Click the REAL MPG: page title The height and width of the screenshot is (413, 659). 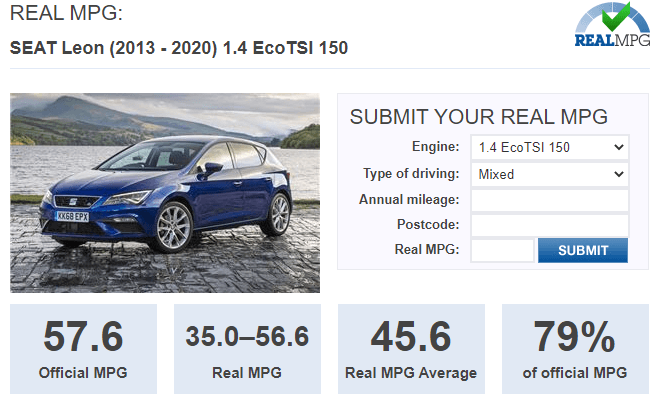coord(66,13)
